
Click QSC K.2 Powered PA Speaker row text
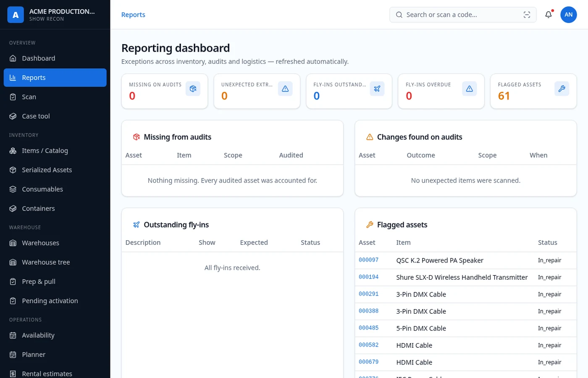coord(440,260)
